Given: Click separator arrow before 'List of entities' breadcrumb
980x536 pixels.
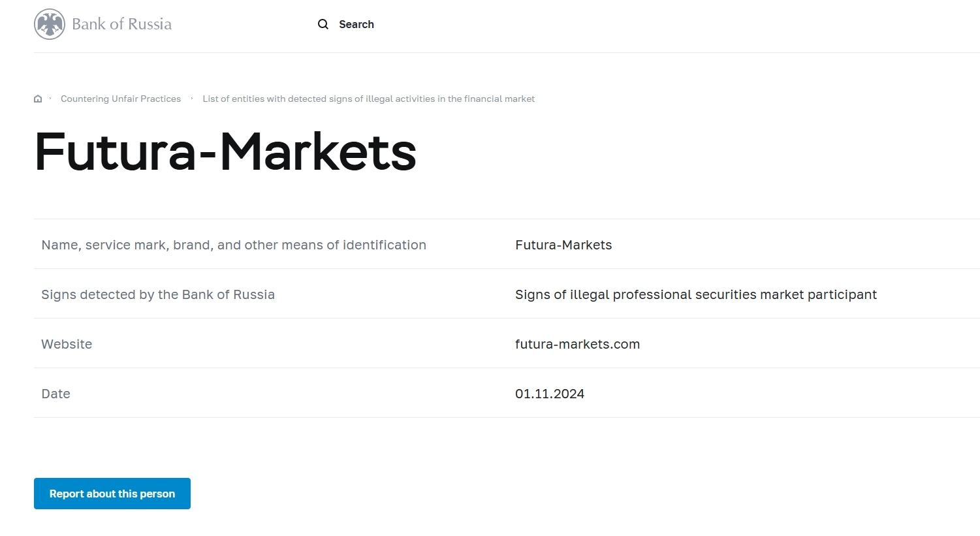Looking at the screenshot, I should tap(192, 99).
